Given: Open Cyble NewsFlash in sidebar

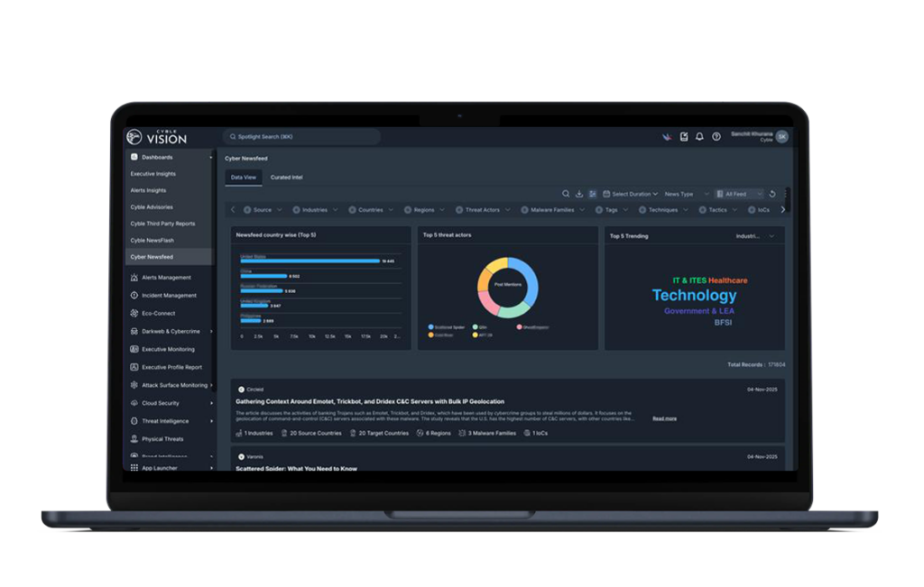Looking at the screenshot, I should [152, 240].
